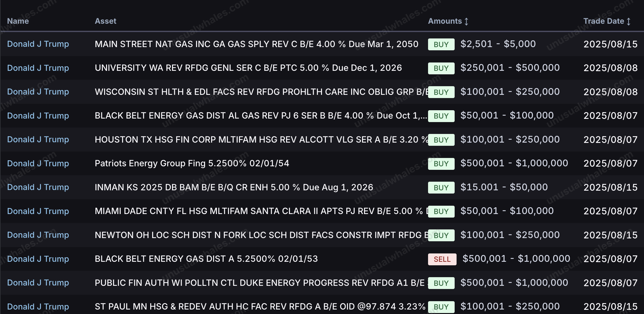Select $50,001 - $100,000 in BLACK BELT AL GAS REV row

point(507,115)
